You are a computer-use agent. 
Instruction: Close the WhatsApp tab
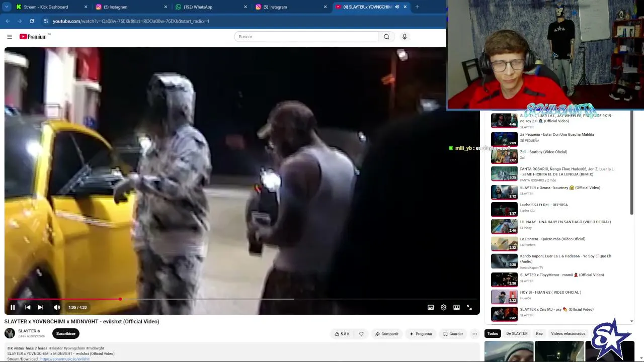[246, 7]
